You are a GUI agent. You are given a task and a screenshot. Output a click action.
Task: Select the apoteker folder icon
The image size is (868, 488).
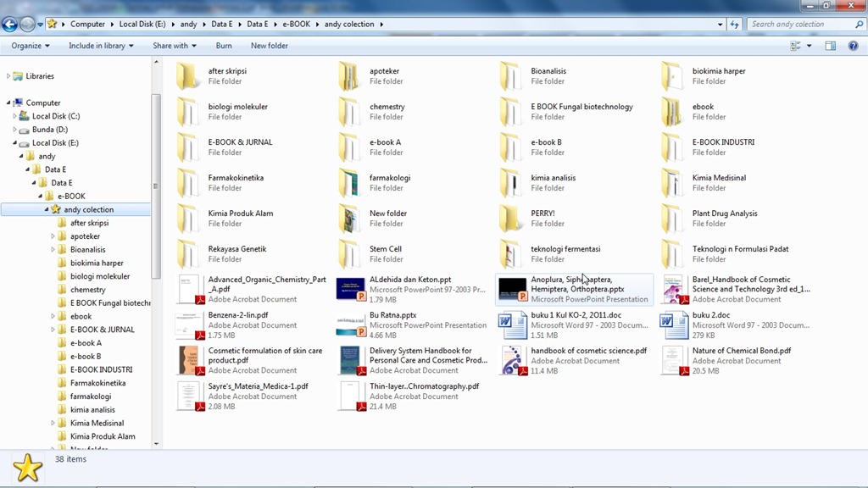tap(349, 75)
